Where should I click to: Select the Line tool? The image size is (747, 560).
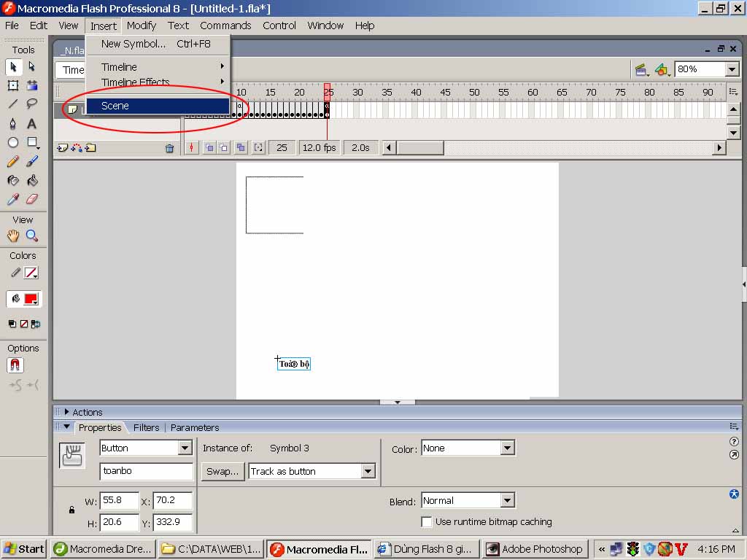13,104
